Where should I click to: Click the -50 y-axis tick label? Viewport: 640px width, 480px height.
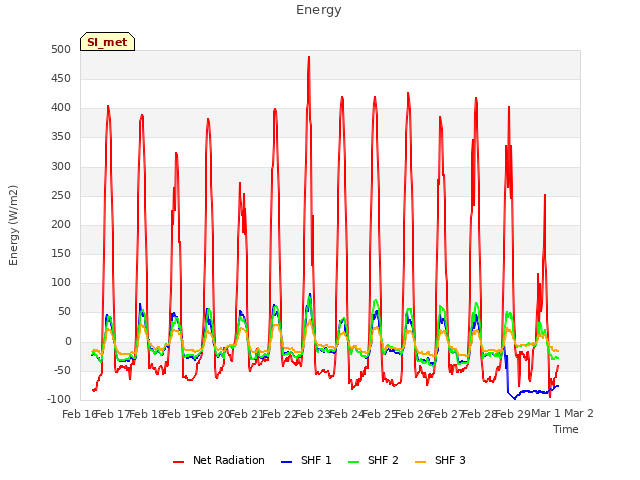coord(62,371)
